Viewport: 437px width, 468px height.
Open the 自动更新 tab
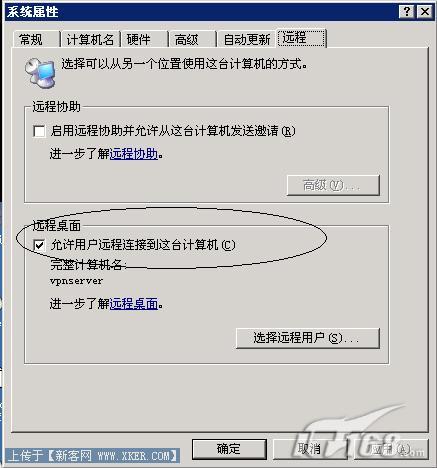point(247,39)
